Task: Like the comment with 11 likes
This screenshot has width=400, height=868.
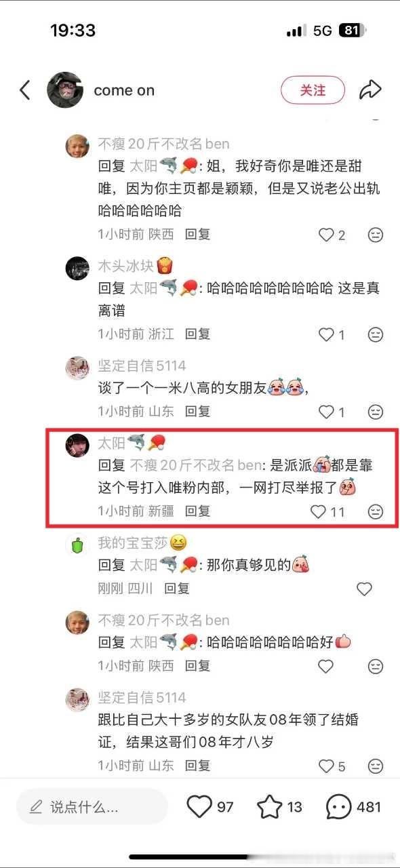Action: point(318,512)
